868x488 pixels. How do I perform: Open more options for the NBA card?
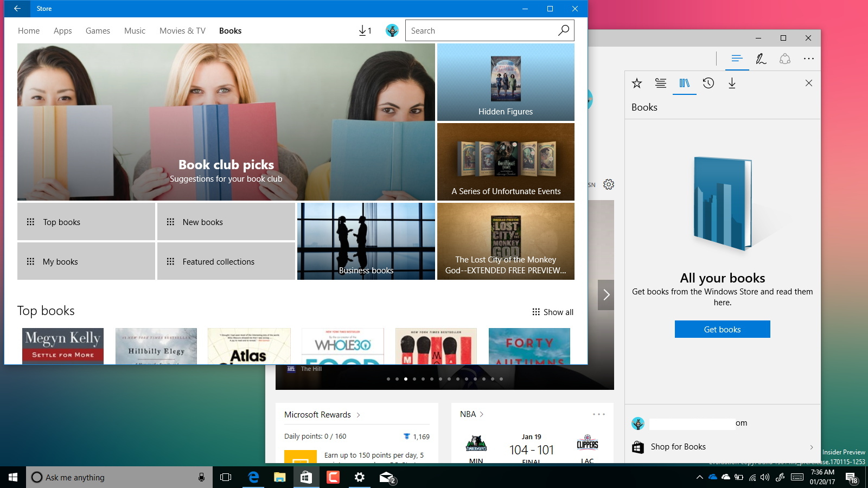tap(599, 414)
